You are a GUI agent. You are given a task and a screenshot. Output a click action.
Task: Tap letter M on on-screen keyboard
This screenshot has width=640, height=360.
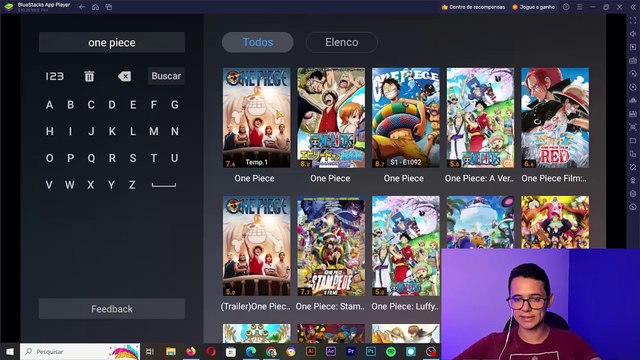pos(153,131)
